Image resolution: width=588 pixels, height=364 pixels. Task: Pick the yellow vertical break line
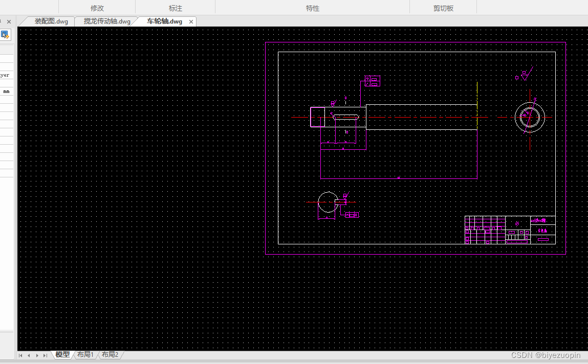(x=477, y=106)
